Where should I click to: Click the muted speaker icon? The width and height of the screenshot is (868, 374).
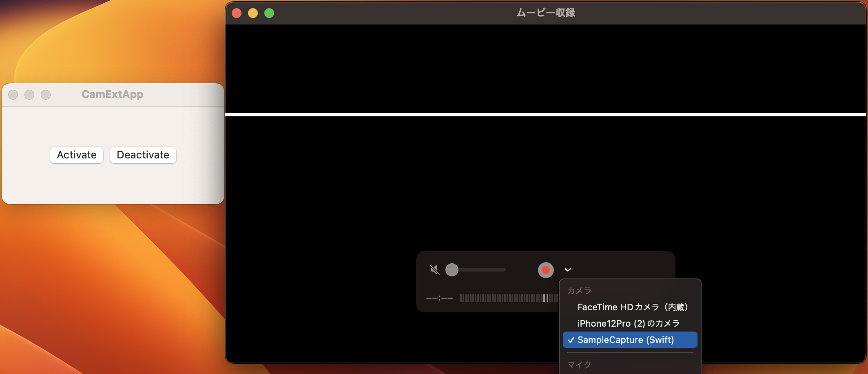tap(434, 270)
